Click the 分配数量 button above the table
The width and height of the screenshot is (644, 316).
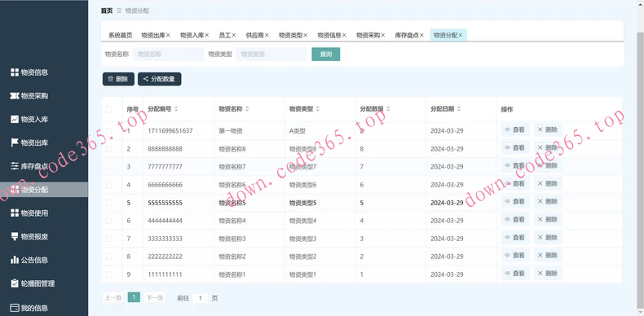click(159, 79)
